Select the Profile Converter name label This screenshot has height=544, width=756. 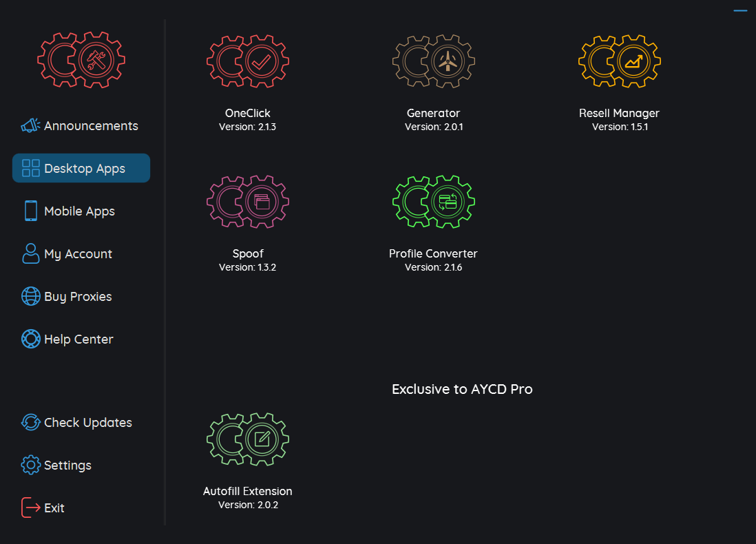coord(433,254)
